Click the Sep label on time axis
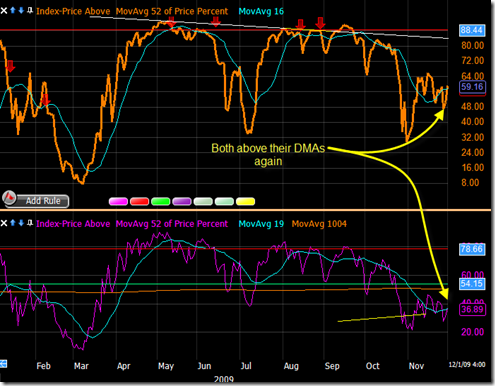 [x=332, y=366]
